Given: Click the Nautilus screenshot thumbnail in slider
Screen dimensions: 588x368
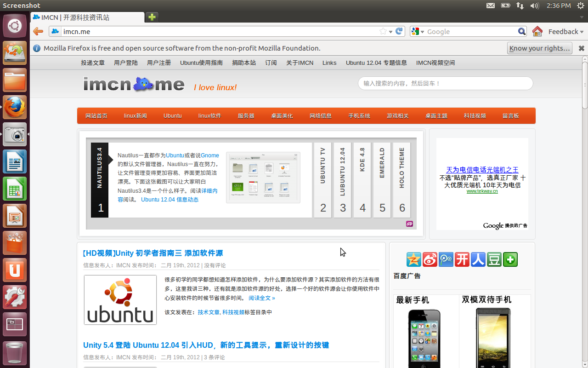Looking at the screenshot, I should [x=263, y=178].
